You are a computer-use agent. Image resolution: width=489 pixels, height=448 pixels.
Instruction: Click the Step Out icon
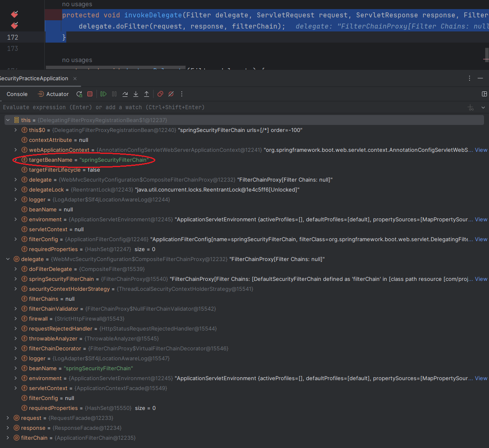click(x=147, y=94)
